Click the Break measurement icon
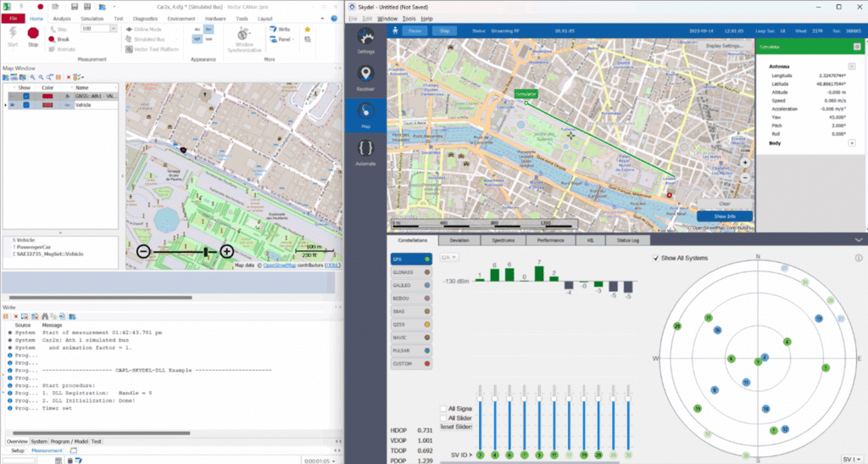Screen dimensions: 868x464 (53, 39)
